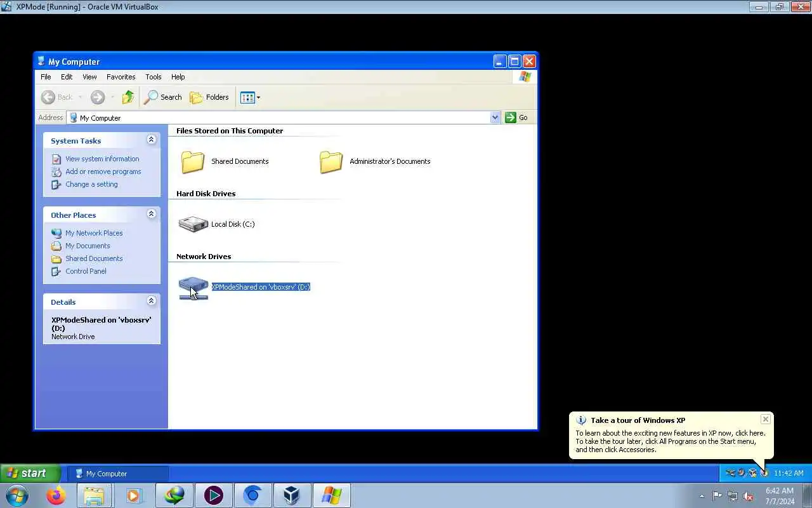Open Shared Documents sidebar link

coord(94,258)
